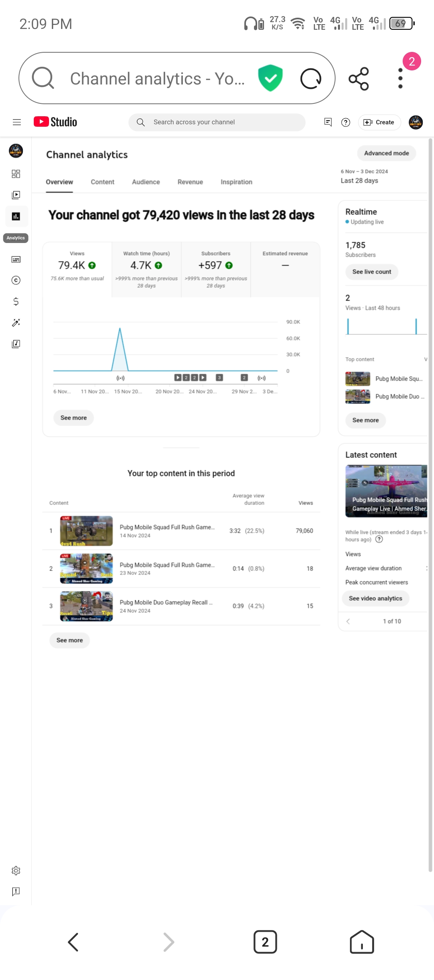
Task: Open thumbnail of the top video with 79,060 views
Action: point(86,531)
